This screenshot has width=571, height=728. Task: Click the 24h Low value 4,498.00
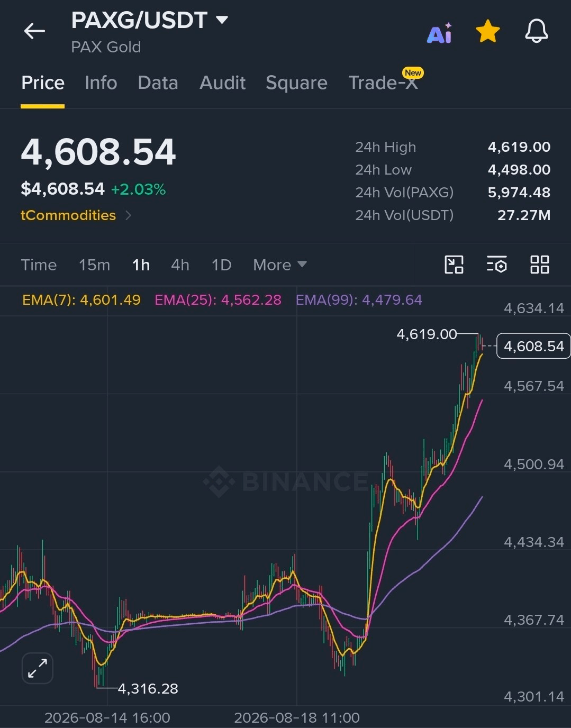519,170
